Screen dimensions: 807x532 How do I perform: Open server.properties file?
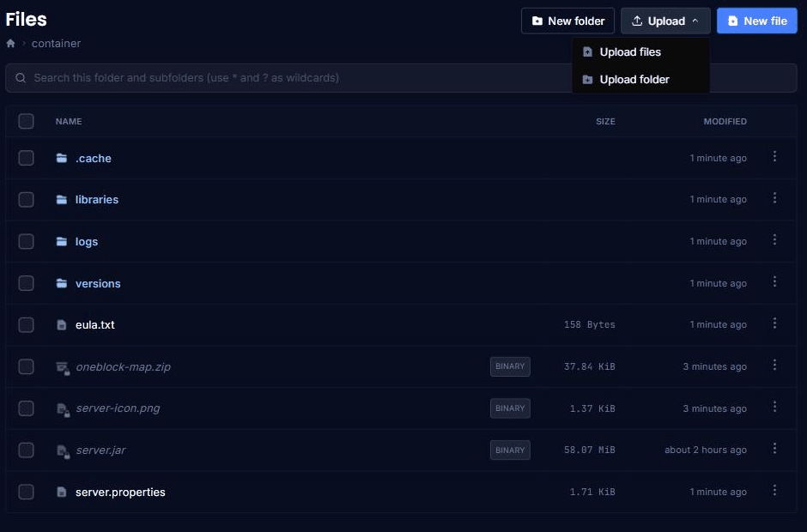point(120,493)
